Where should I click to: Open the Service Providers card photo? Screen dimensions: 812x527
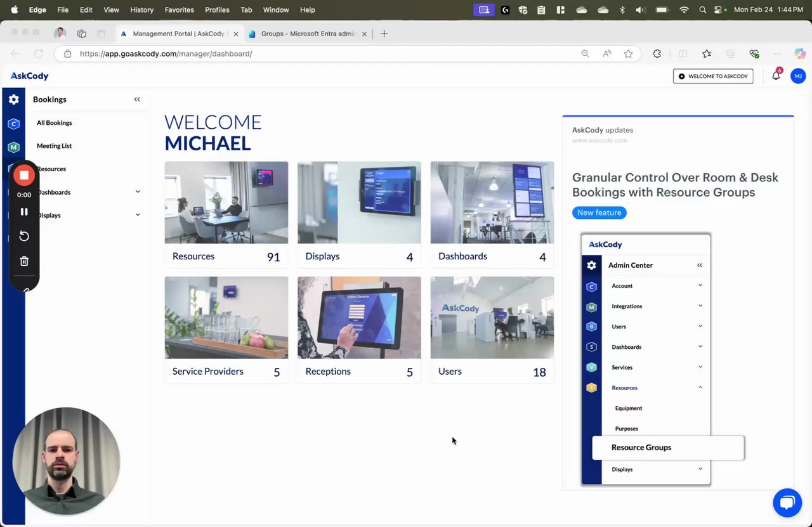[x=226, y=318]
